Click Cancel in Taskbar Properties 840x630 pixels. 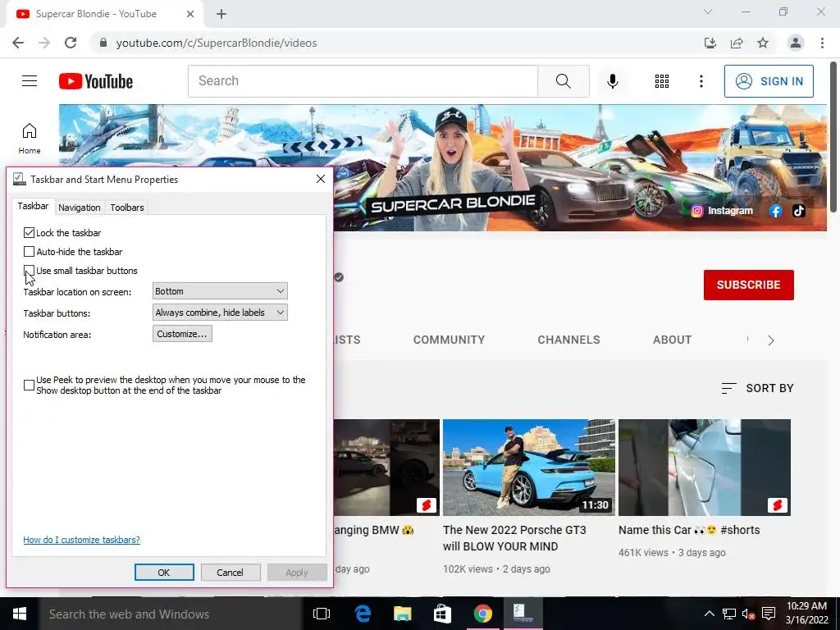click(x=231, y=572)
